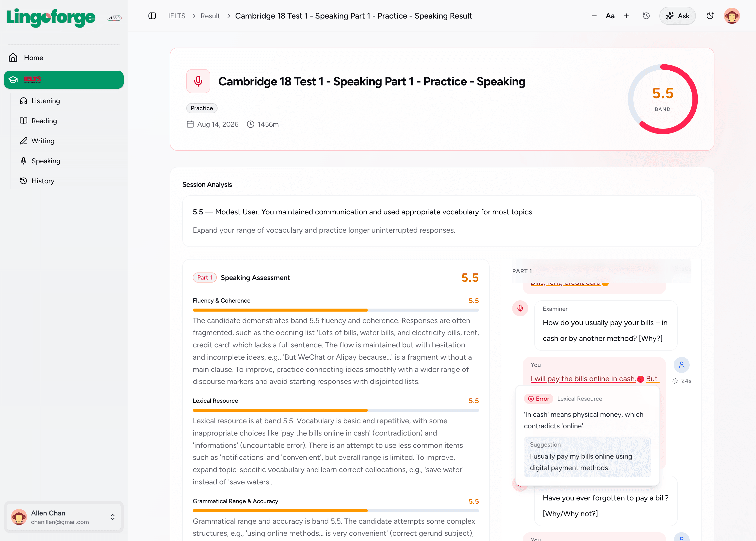
Task: Click the examiner microphone icon in transcript
Action: (x=520, y=309)
